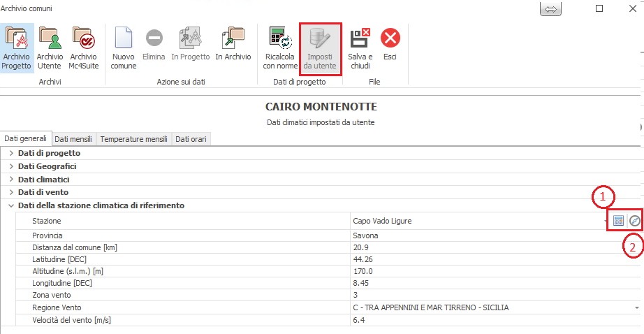This screenshot has height=334, width=644.
Task: Open the Temperature mensili tab
Action: point(133,139)
